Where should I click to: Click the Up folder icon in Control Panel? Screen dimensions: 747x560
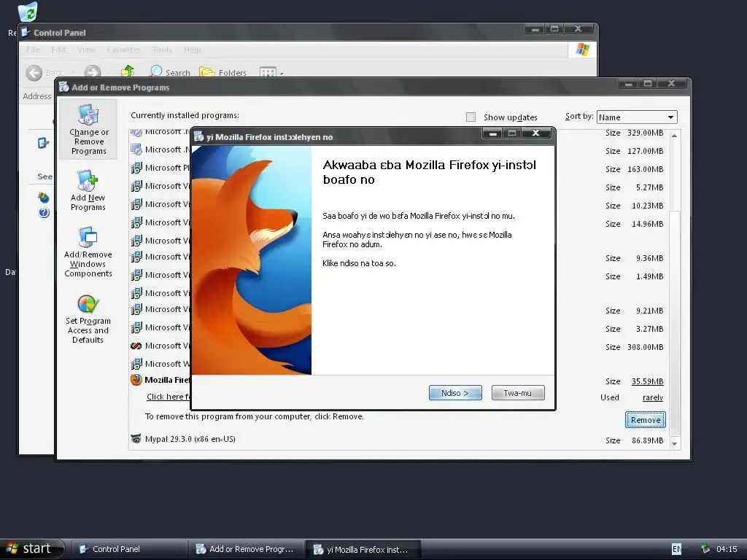[x=128, y=71]
